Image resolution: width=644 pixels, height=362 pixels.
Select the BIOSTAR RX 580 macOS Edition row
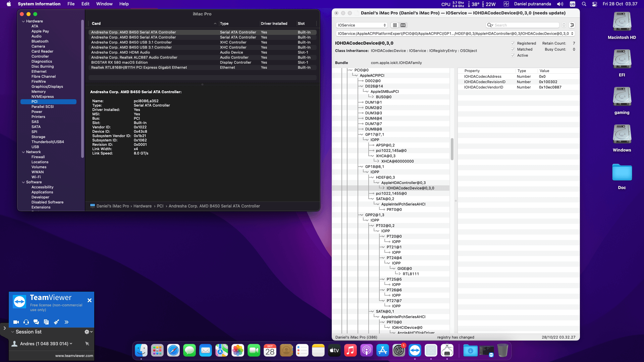click(x=202, y=62)
